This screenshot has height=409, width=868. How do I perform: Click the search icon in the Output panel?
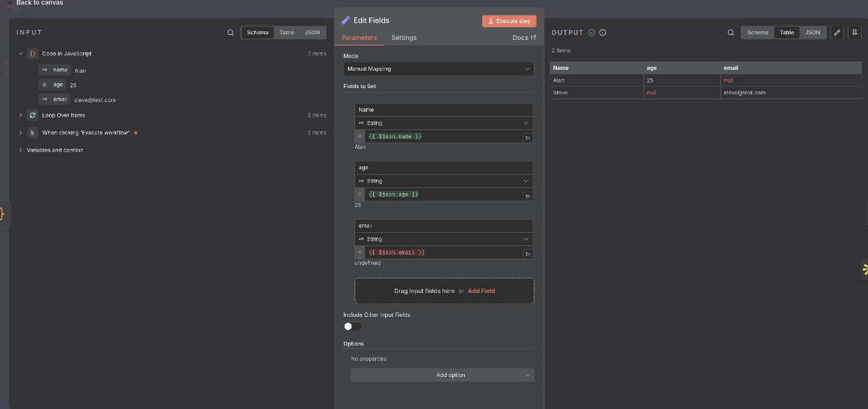731,33
